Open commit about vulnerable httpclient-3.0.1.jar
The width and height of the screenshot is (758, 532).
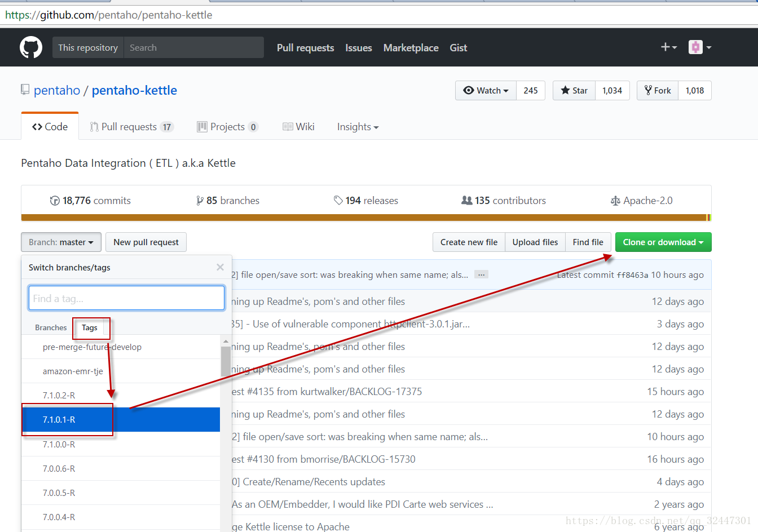[x=351, y=324]
